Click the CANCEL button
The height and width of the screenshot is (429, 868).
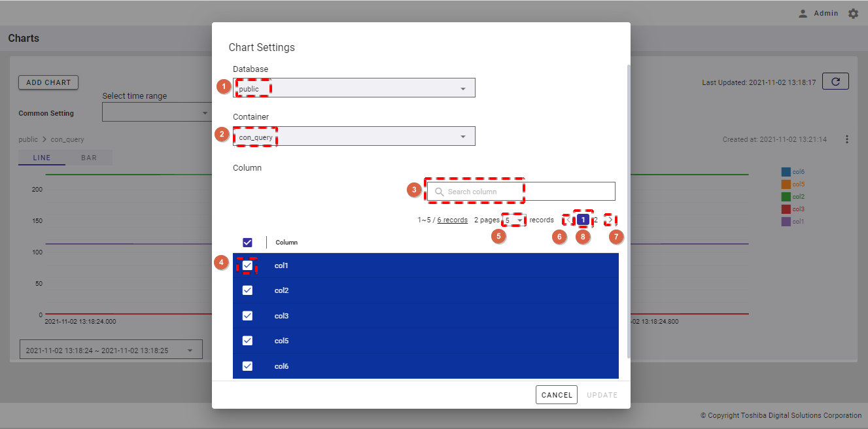tap(557, 395)
